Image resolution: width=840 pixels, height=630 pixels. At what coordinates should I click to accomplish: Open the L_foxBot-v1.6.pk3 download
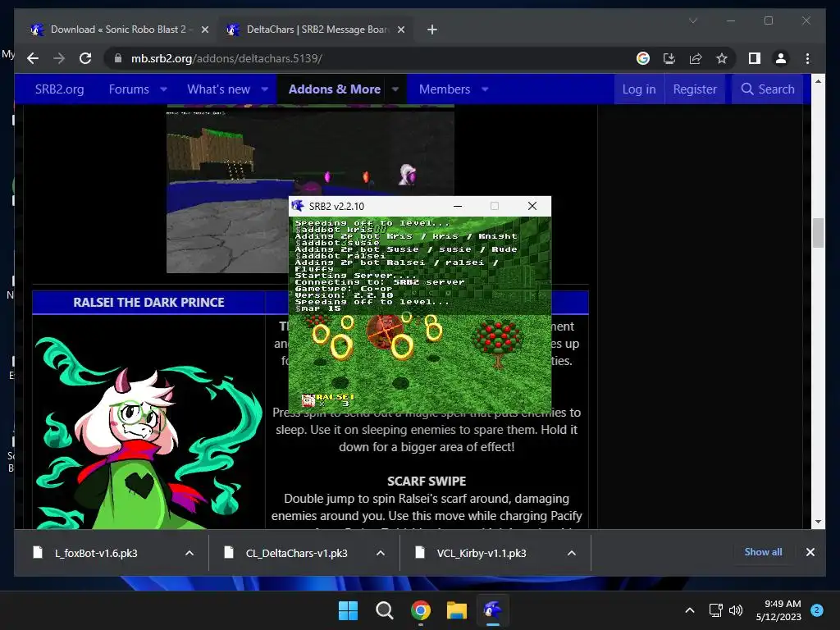tap(95, 553)
